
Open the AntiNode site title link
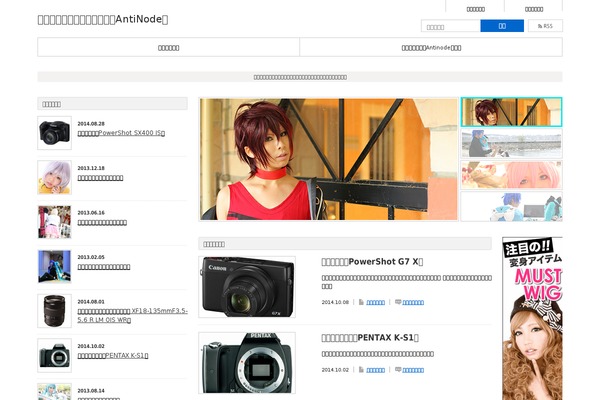click(103, 19)
